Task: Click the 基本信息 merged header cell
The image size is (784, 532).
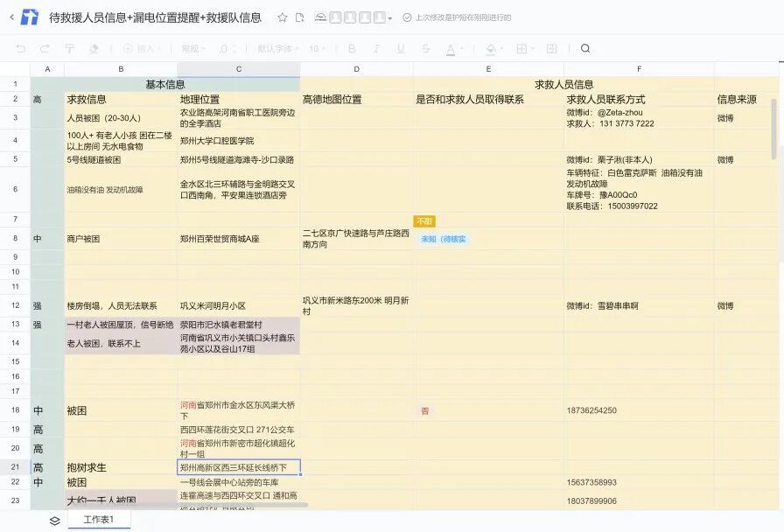Action: pyautogui.click(x=165, y=84)
